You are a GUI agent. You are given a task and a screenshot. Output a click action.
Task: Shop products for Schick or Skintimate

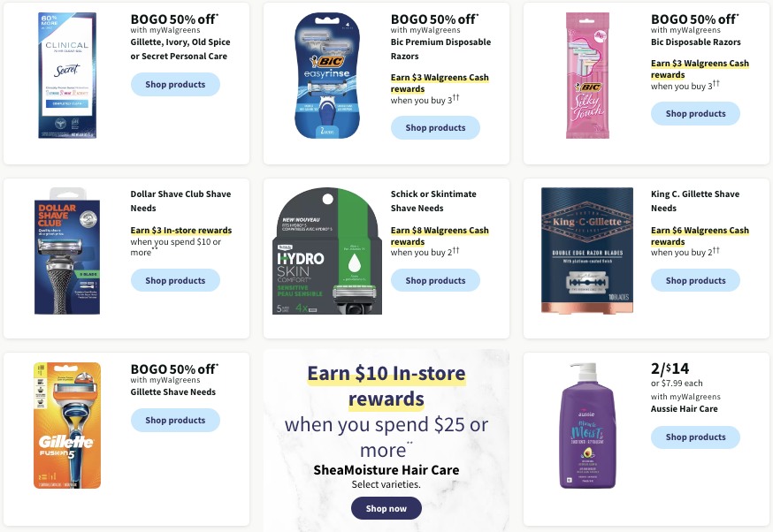tap(435, 280)
